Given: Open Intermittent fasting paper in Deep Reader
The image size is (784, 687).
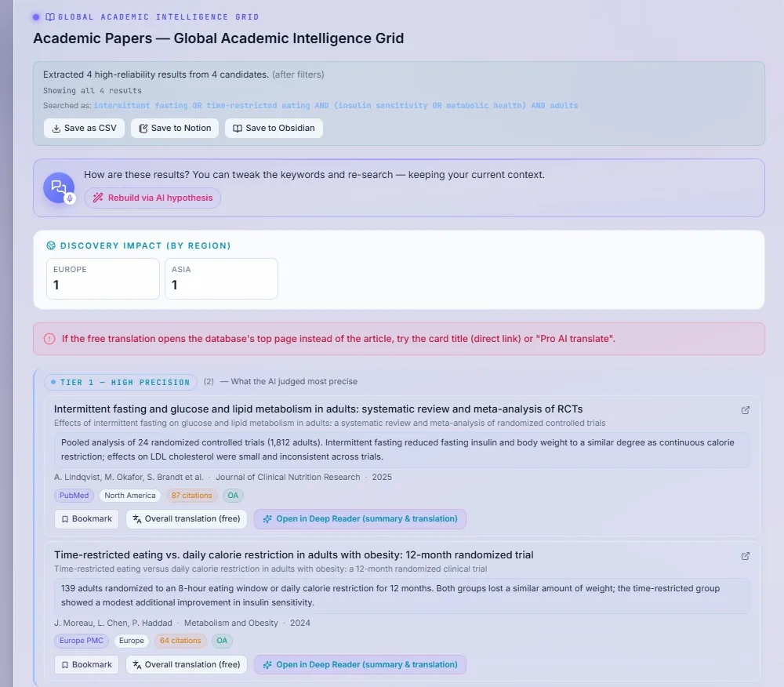Looking at the screenshot, I should point(360,519).
